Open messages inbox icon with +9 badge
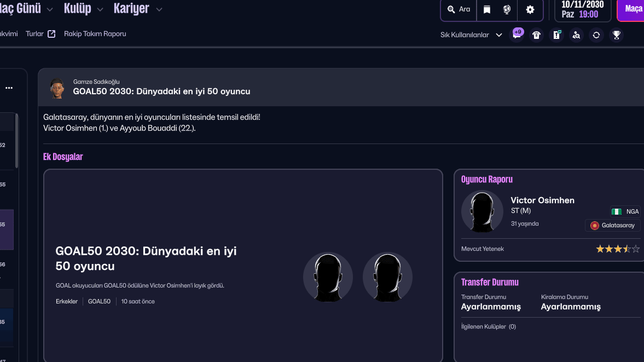 point(516,35)
